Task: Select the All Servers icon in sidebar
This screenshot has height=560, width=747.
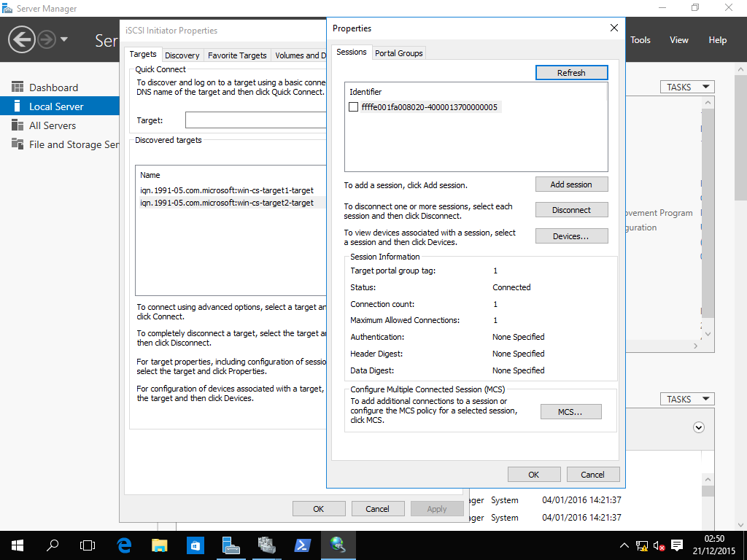Action: 18,125
